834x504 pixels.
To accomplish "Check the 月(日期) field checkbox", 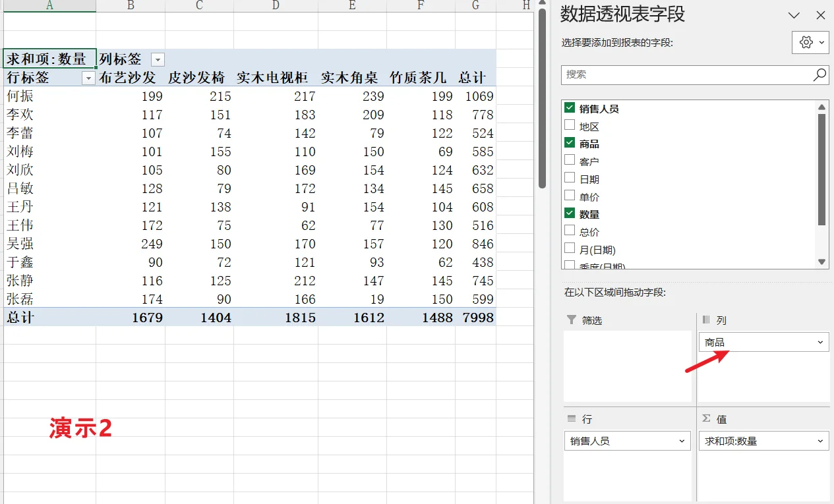I will pos(570,249).
